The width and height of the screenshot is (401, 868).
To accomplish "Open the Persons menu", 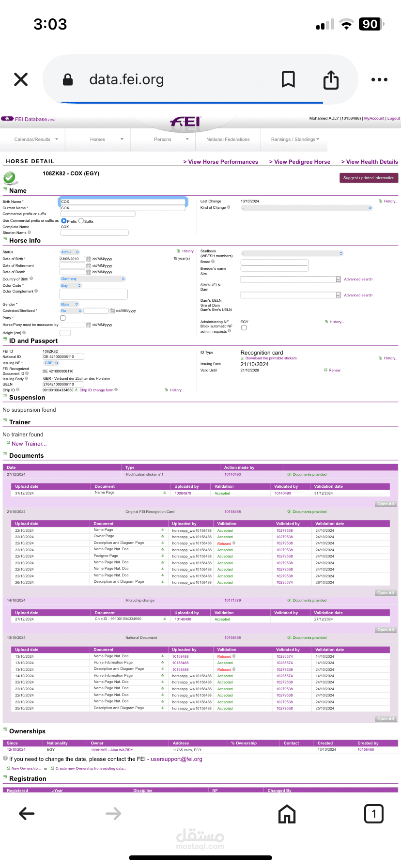I will tap(163, 139).
